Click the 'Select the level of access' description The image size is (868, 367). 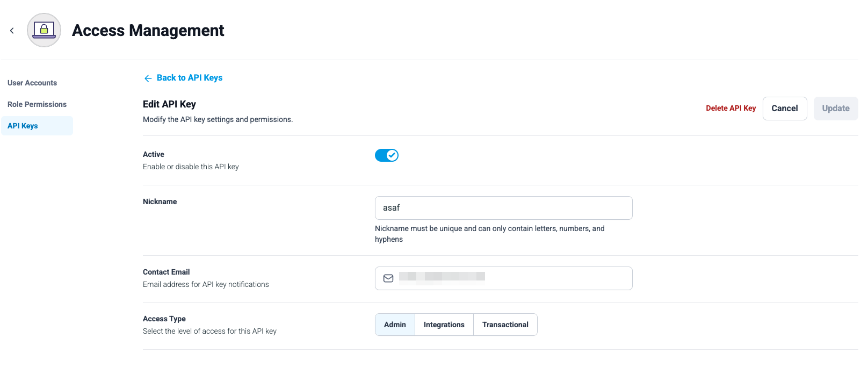[209, 331]
